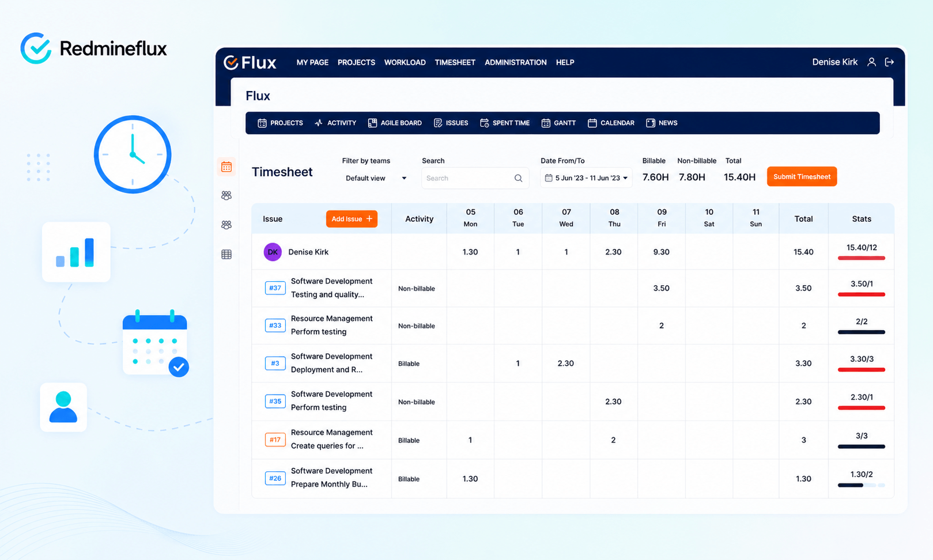
Task: Click the 2/2 stats progress bar
Action: point(861,332)
